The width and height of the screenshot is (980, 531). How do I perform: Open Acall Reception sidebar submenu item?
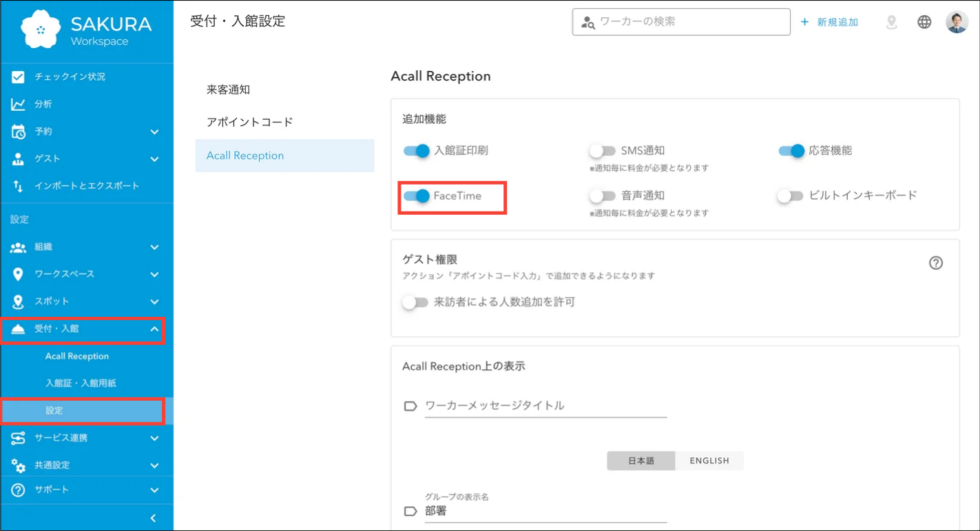tap(77, 356)
